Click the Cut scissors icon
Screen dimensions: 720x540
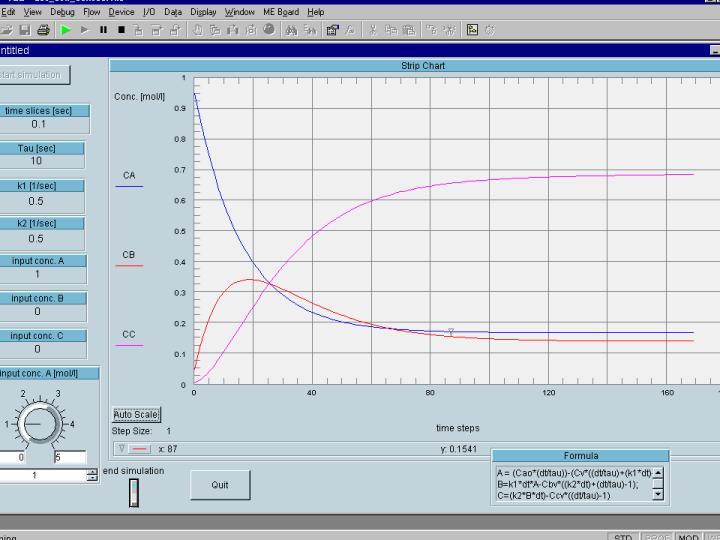(x=373, y=30)
